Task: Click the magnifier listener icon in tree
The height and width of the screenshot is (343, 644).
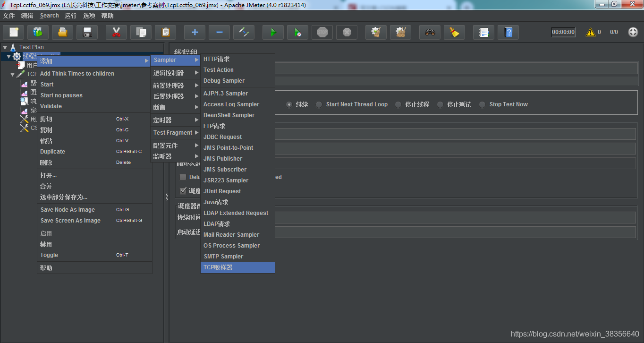Action: (x=24, y=101)
